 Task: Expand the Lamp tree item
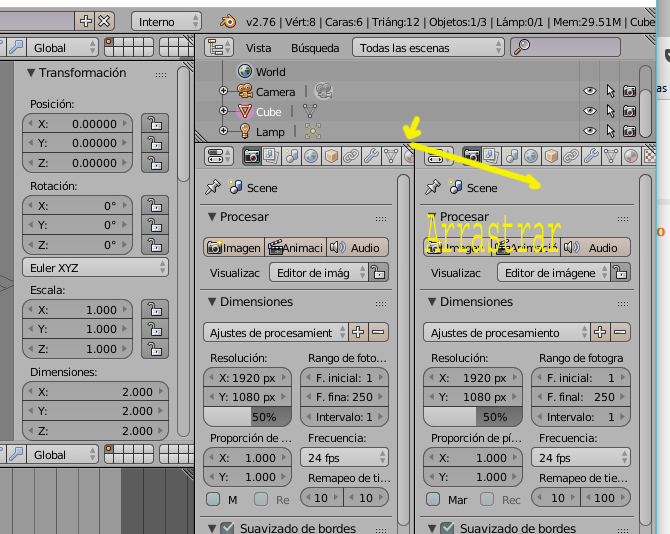223,130
